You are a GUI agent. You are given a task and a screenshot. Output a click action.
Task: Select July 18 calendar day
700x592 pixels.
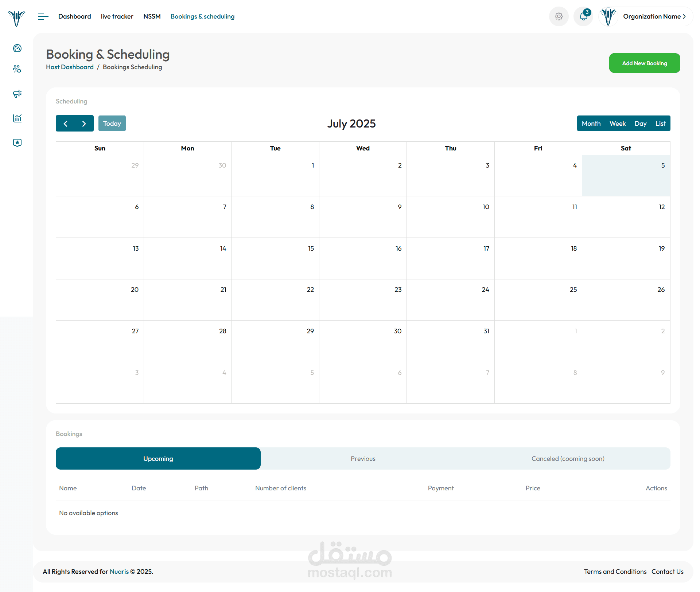(538, 259)
